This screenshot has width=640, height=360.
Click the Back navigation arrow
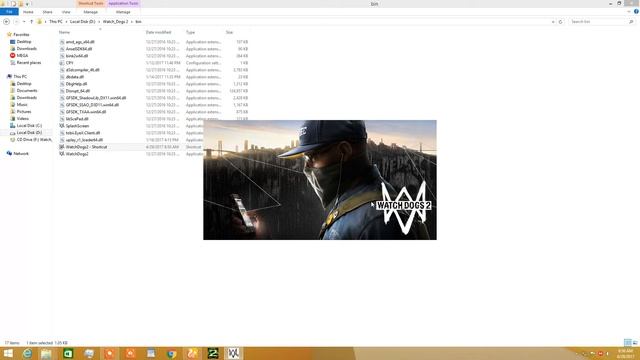pyautogui.click(x=6, y=22)
